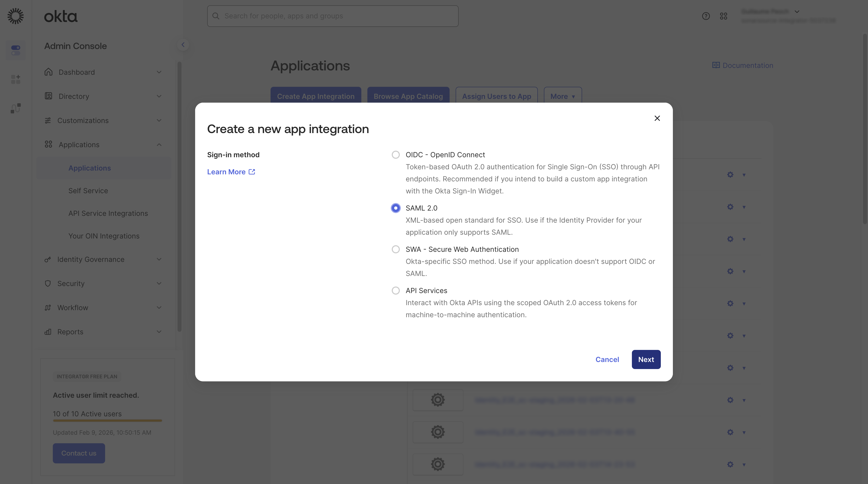Click the Admin Console toggle icon in left rail
868x484 pixels.
pos(16,50)
